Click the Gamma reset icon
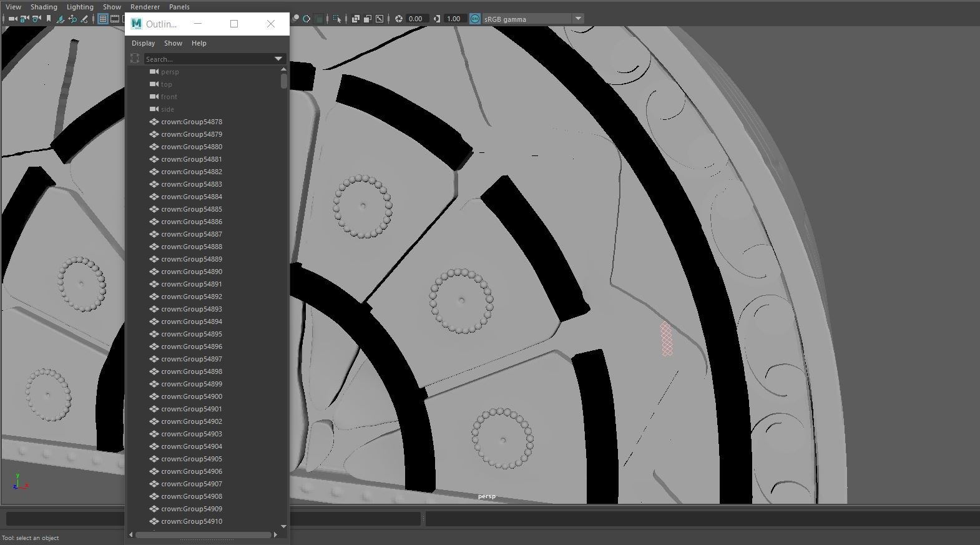The image size is (980, 545). pyautogui.click(x=436, y=19)
